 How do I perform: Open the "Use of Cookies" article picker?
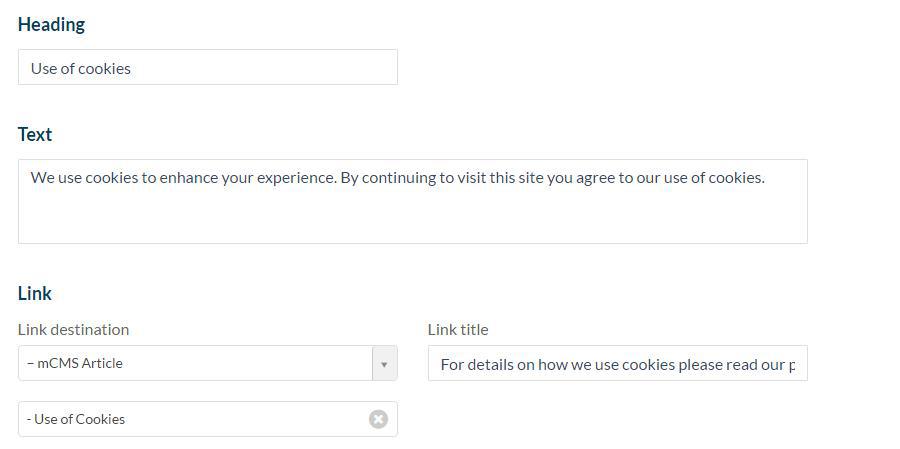tap(190, 419)
